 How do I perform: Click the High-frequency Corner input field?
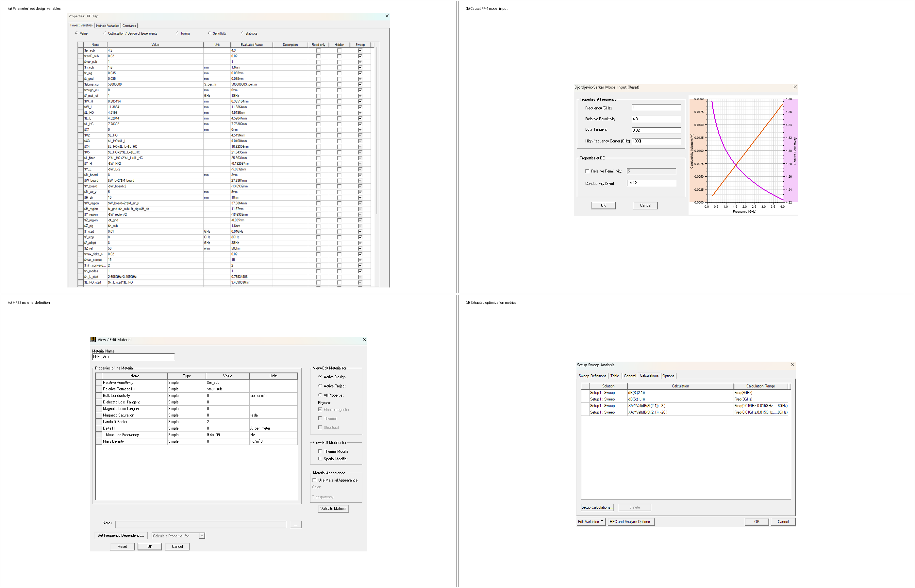(x=656, y=141)
